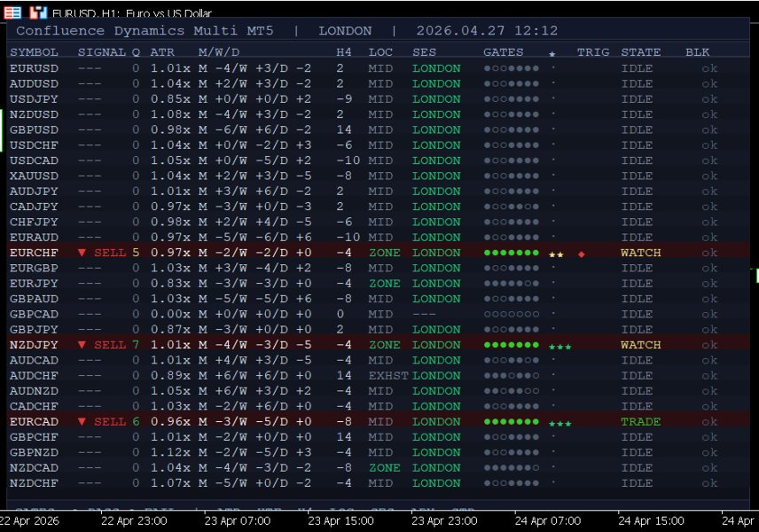Click the red sell arrow in EURCAD row
Viewport: 759px width, 532px height.
[x=82, y=422]
